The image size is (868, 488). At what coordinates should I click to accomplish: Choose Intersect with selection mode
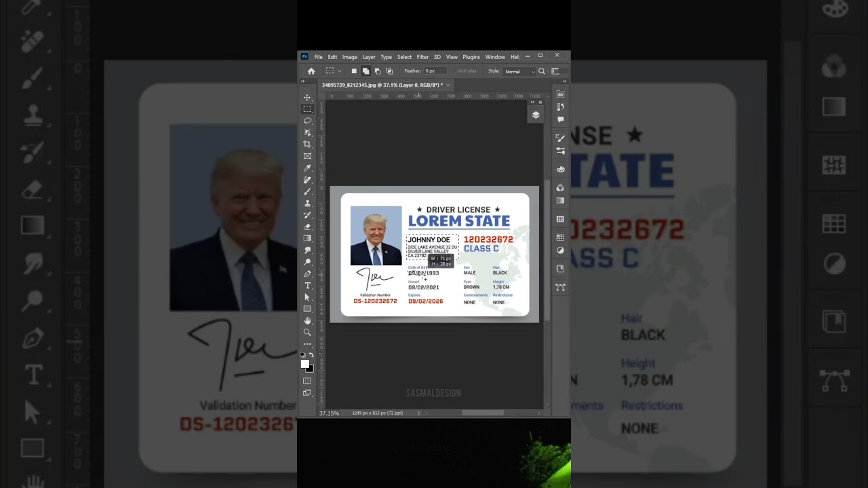(389, 71)
